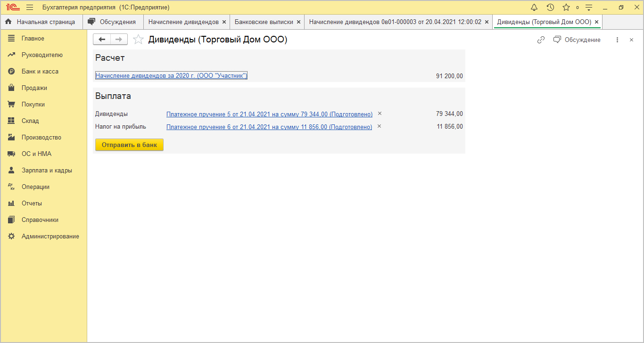Open Начисление дивидендов за 2020 г. link

pyautogui.click(x=171, y=76)
